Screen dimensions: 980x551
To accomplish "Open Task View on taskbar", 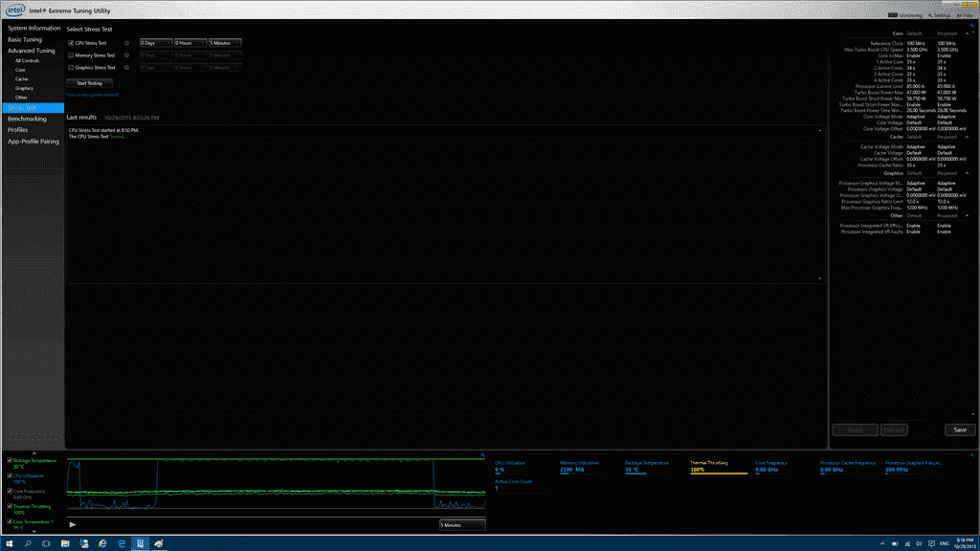I will [x=46, y=543].
